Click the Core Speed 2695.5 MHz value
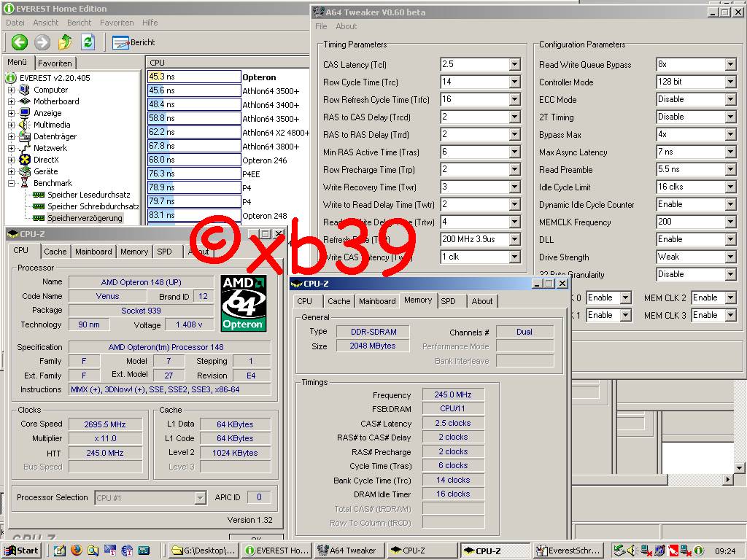 [x=105, y=424]
